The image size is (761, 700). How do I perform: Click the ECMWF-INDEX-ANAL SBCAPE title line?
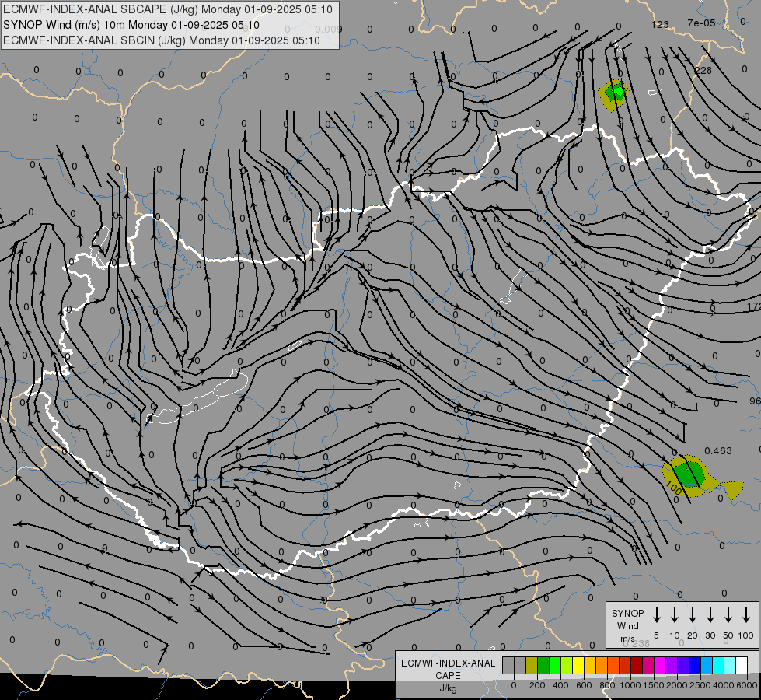click(168, 9)
